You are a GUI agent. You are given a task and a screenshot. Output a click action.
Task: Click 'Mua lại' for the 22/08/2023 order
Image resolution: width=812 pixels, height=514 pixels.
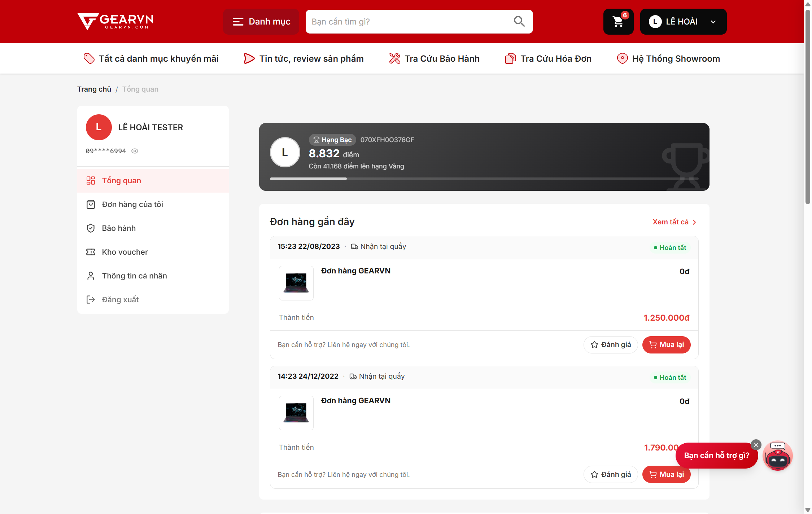pos(666,345)
